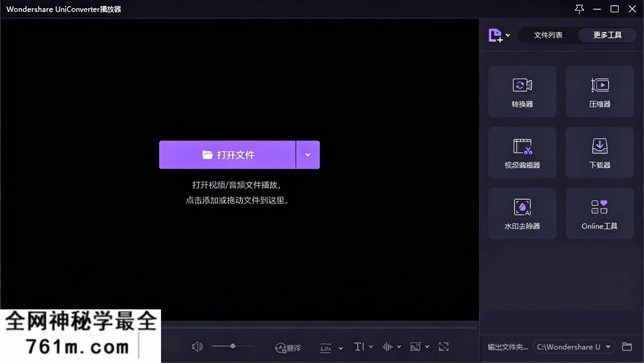Open the 转换器 converter tool
Image resolution: width=644 pixels, height=363 pixels.
click(x=522, y=92)
